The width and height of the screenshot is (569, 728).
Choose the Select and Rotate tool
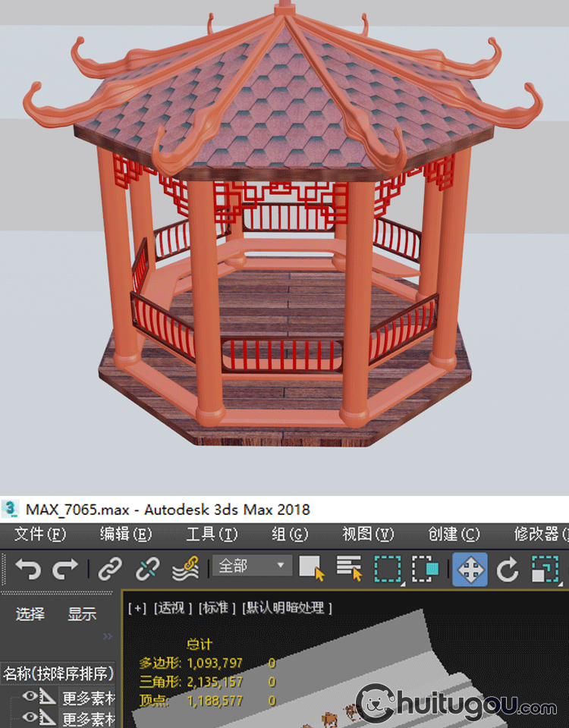(x=508, y=570)
